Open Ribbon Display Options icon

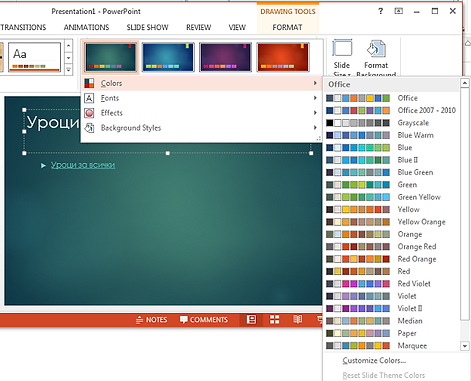tap(399, 11)
